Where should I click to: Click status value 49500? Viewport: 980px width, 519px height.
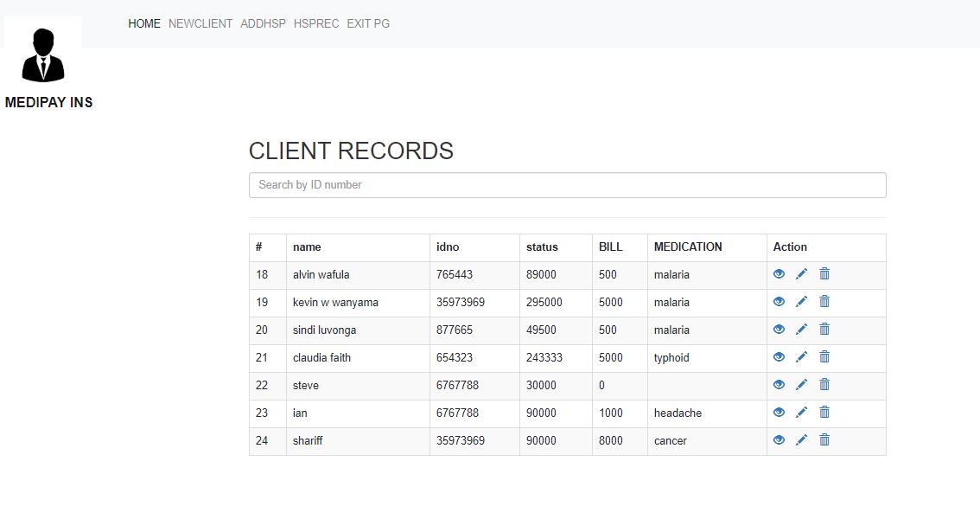[541, 330]
